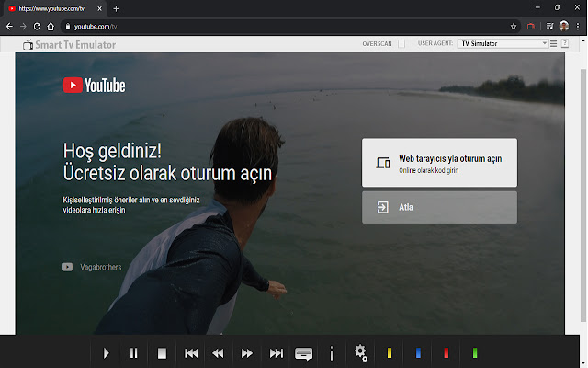Open the Chrome profile avatar

(563, 26)
